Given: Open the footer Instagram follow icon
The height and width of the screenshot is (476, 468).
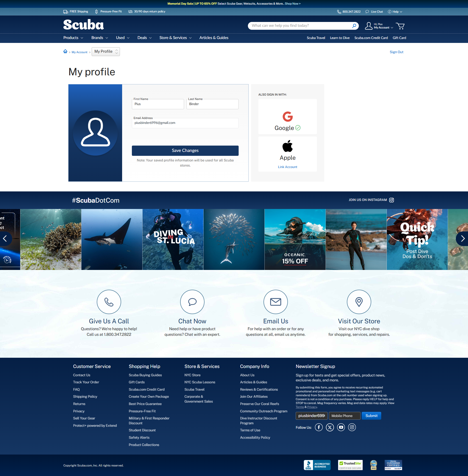Looking at the screenshot, I should pos(352,427).
